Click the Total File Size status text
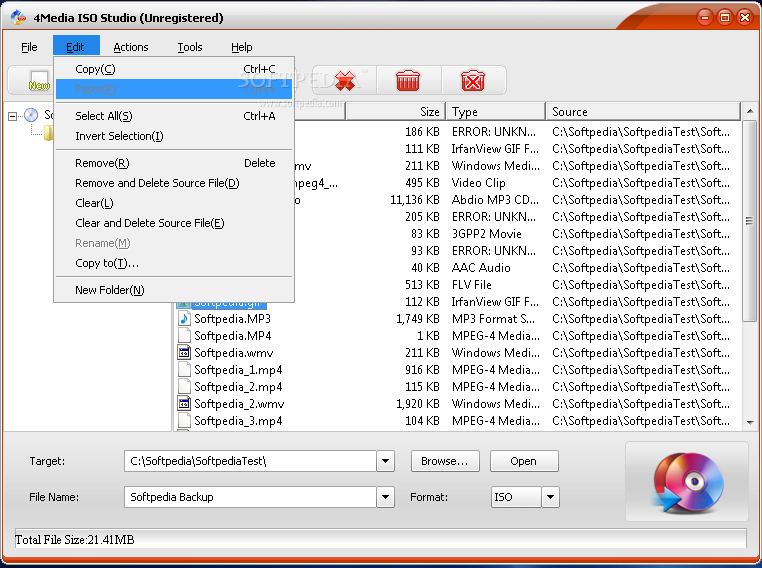762x568 pixels. [x=75, y=539]
